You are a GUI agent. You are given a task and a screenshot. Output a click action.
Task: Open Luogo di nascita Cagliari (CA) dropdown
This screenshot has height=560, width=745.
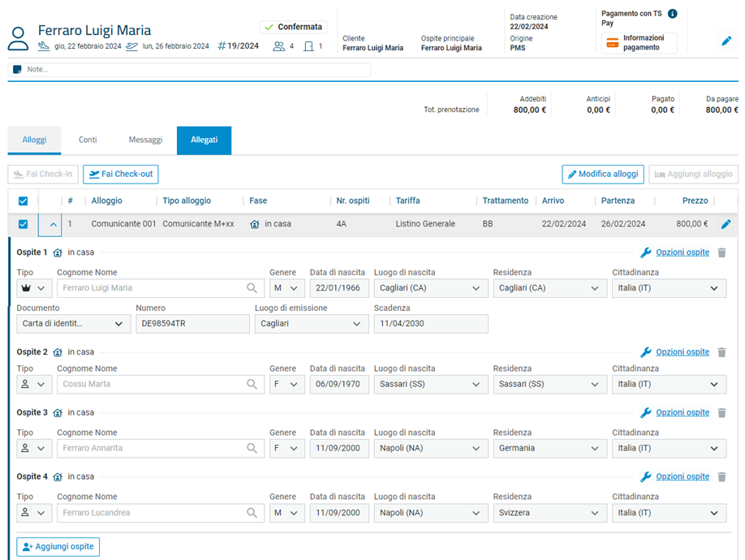(x=431, y=288)
